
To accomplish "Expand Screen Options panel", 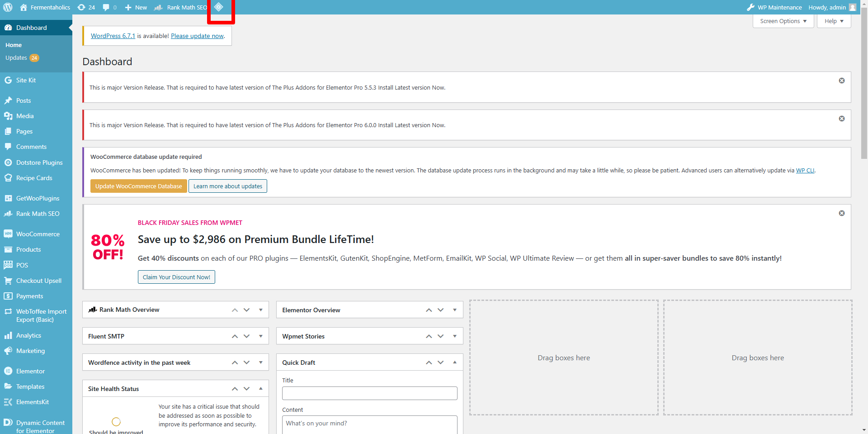I will tap(783, 21).
